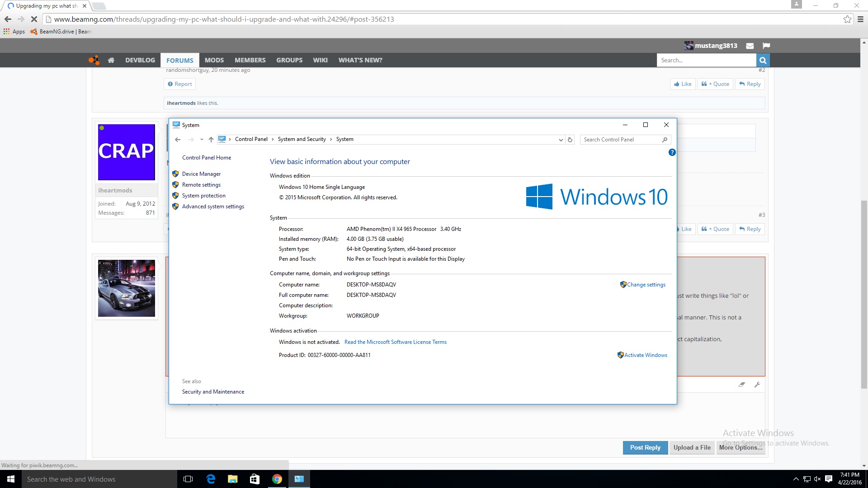Expand recent locations dropdown in System window

tap(202, 140)
